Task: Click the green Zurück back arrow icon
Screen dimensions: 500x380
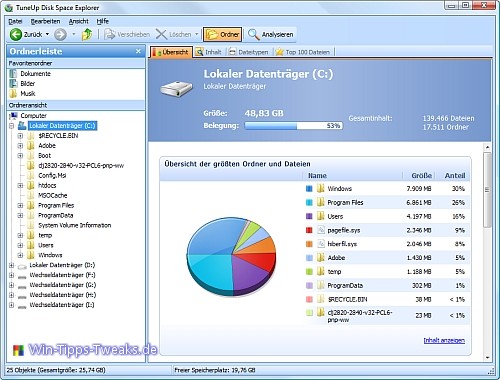Action: (15, 34)
